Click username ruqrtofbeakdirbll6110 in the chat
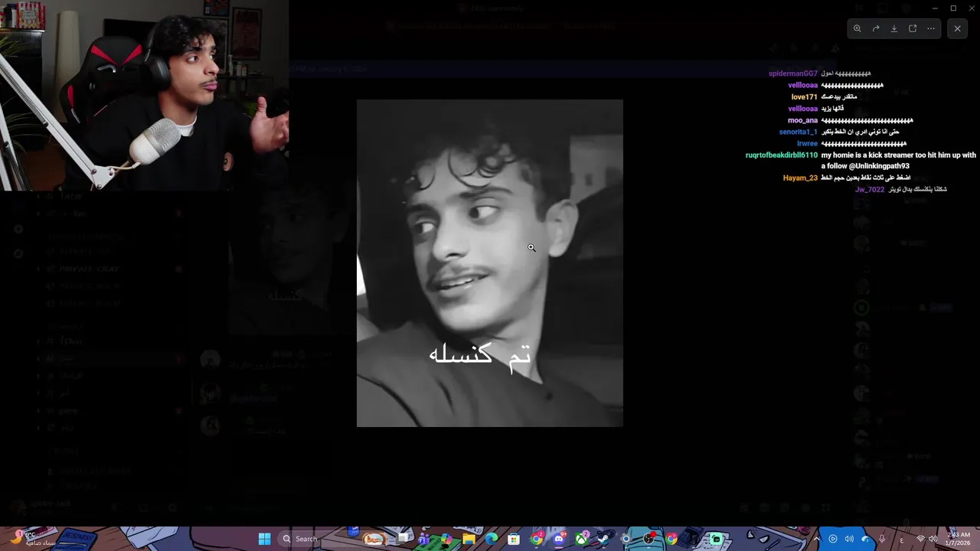 [782, 155]
